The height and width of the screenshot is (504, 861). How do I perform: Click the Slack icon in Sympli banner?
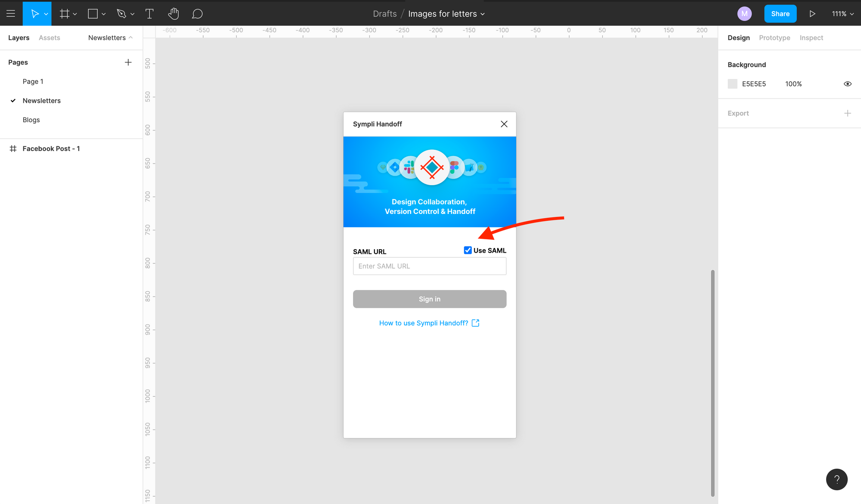pyautogui.click(x=409, y=167)
